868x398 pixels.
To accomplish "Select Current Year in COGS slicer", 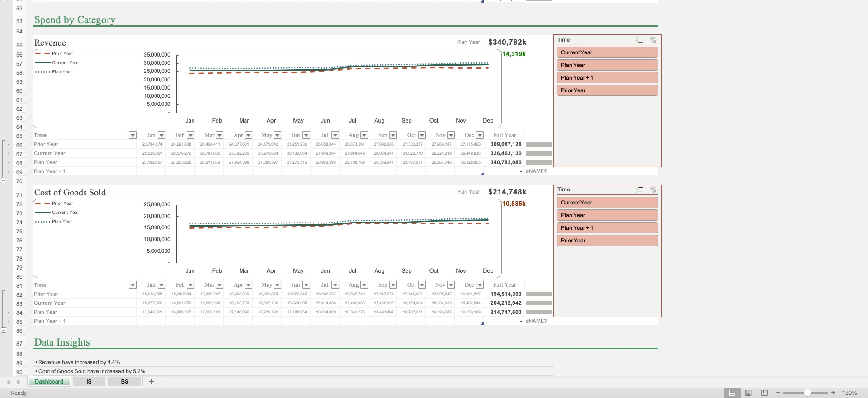I will tap(607, 203).
